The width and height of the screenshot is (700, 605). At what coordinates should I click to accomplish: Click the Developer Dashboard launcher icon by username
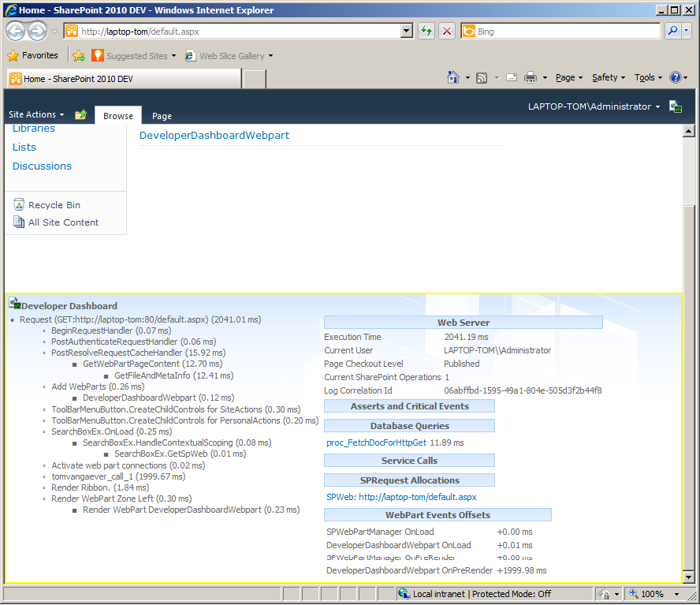(x=676, y=106)
